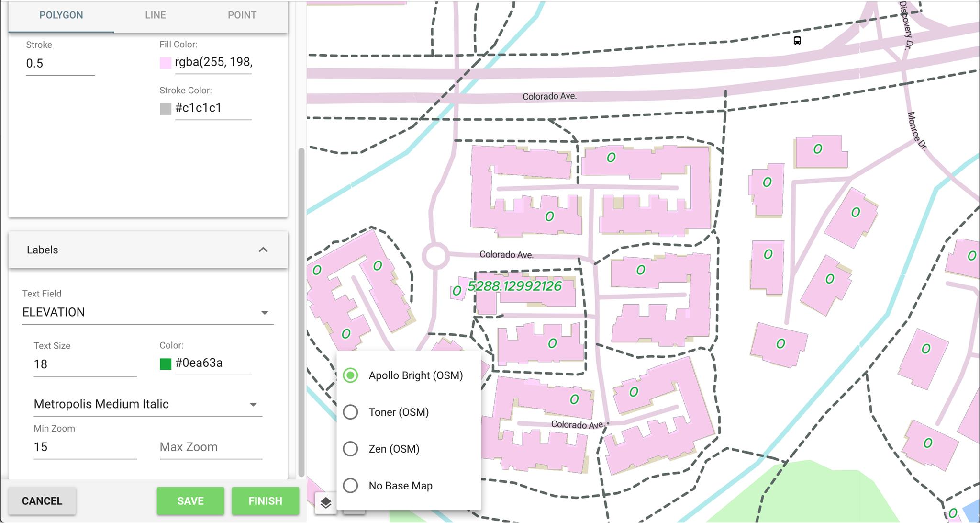
Task: Open the POLYGON tab
Action: [61, 15]
